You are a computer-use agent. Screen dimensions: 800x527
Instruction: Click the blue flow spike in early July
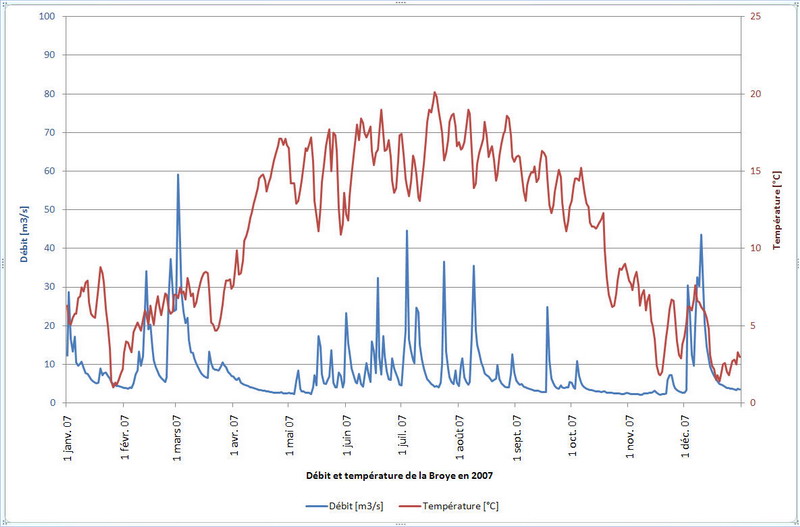tap(406, 232)
